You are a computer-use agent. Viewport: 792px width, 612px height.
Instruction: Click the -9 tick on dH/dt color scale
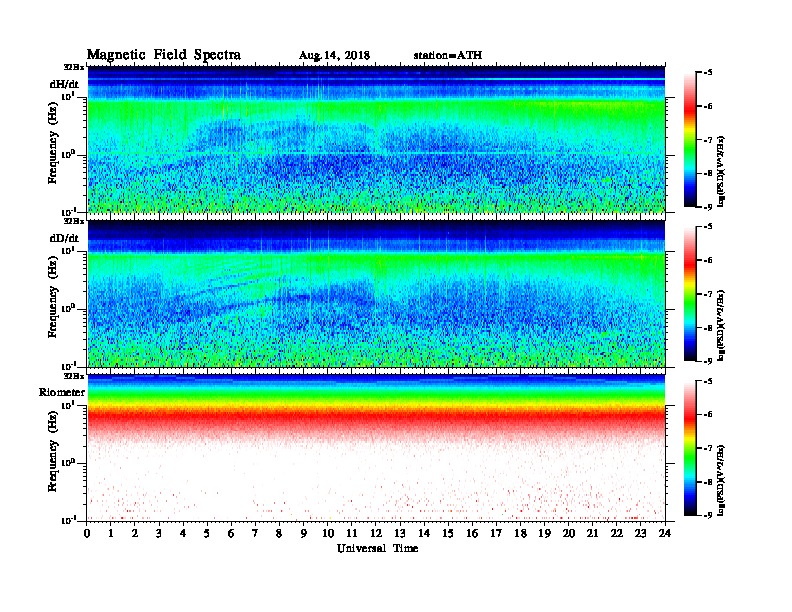click(x=707, y=207)
